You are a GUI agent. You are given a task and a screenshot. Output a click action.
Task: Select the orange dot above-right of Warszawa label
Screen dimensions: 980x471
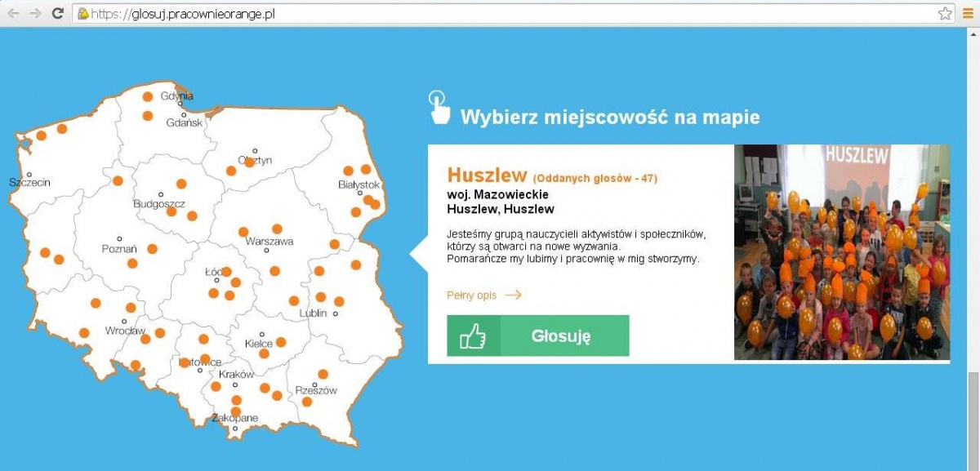click(277, 229)
